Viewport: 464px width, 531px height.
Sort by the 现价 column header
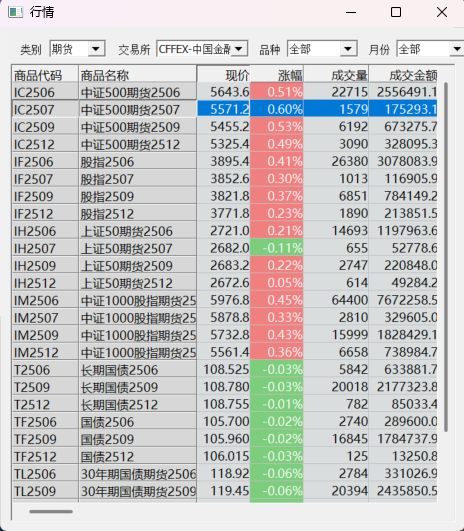pyautogui.click(x=224, y=75)
